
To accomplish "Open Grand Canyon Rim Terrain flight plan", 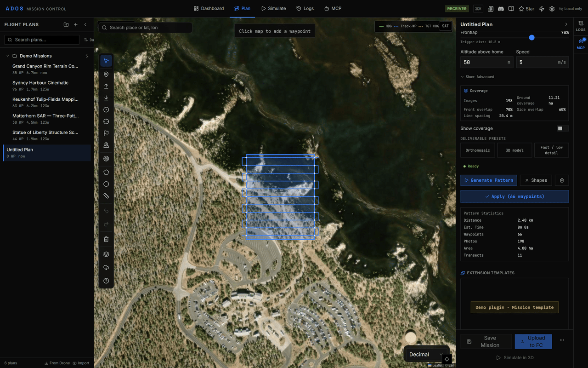I will pos(46,69).
